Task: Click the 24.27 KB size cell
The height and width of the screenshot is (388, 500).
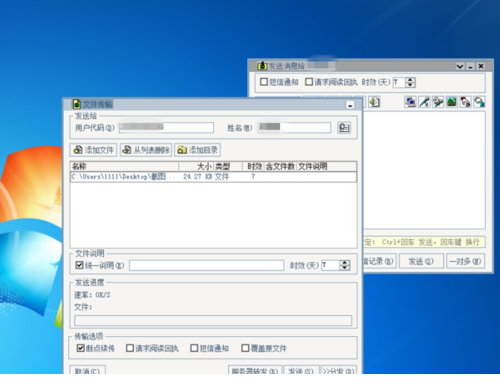Action: [x=198, y=177]
